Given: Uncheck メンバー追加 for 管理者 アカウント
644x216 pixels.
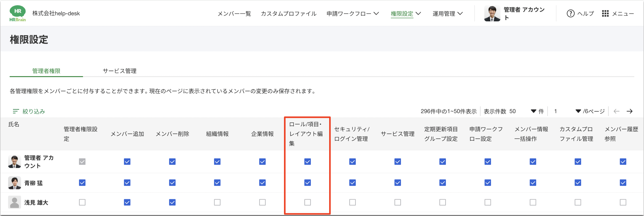Looking at the screenshot, I should coord(127,162).
